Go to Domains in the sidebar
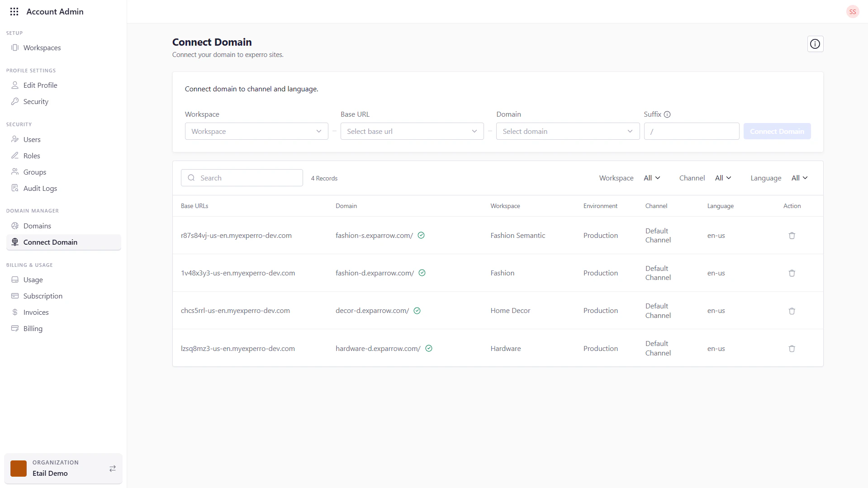 pyautogui.click(x=37, y=226)
